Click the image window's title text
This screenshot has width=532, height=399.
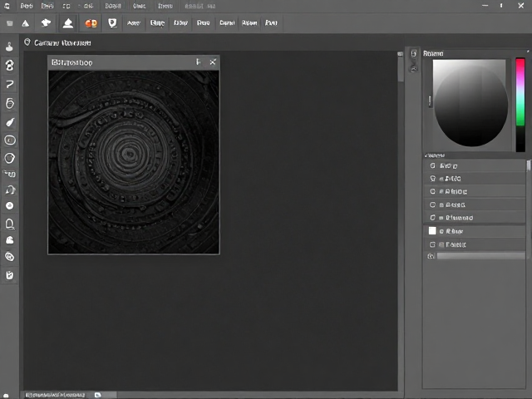(72, 62)
